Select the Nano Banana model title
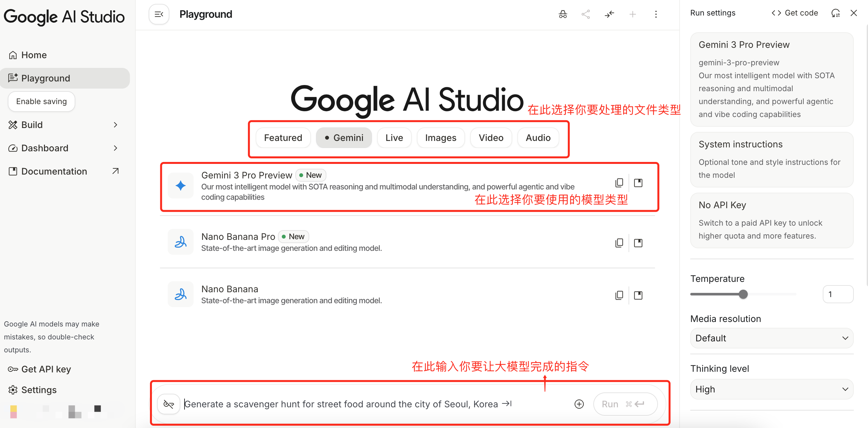Screen dimensions: 868x428 click(230, 289)
